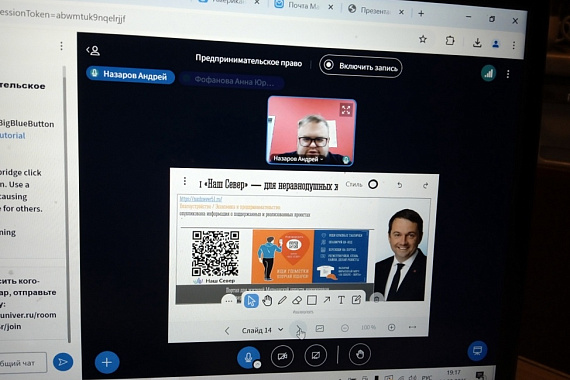
Task: Open the browser extensions puzzle icon
Action: pos(450,40)
